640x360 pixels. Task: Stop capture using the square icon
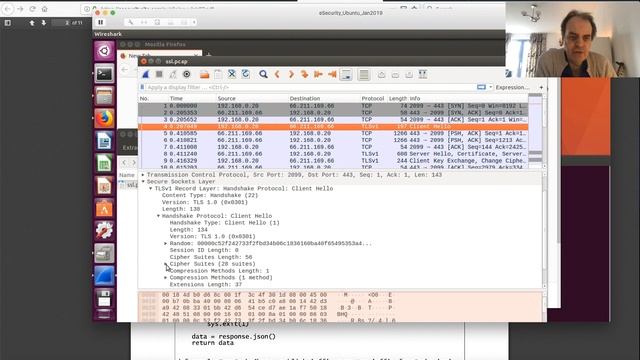pos(159,74)
